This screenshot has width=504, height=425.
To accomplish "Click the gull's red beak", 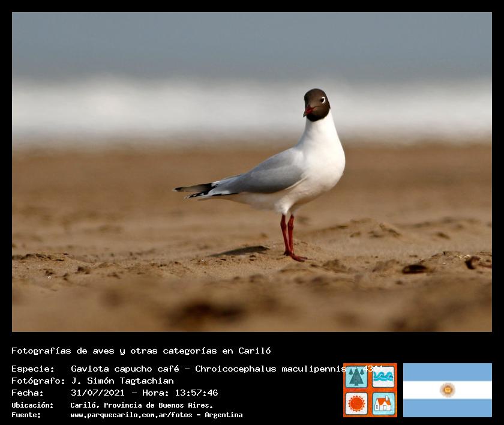I will click(308, 111).
